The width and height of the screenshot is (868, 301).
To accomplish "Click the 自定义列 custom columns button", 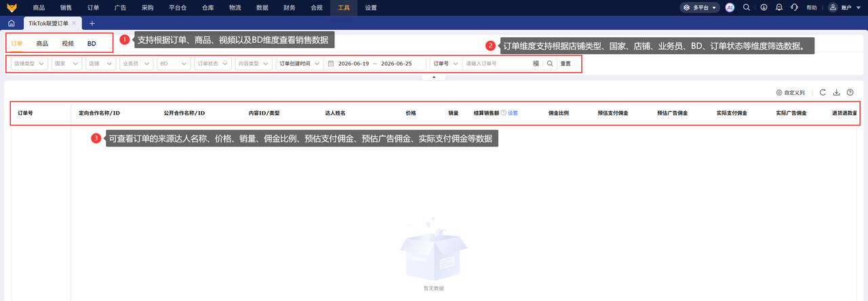I will (x=790, y=92).
